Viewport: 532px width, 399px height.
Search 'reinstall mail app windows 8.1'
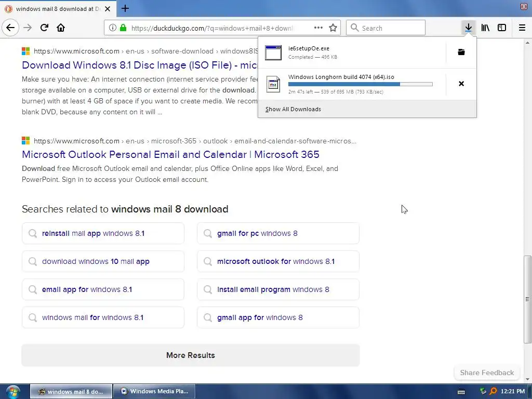103,233
